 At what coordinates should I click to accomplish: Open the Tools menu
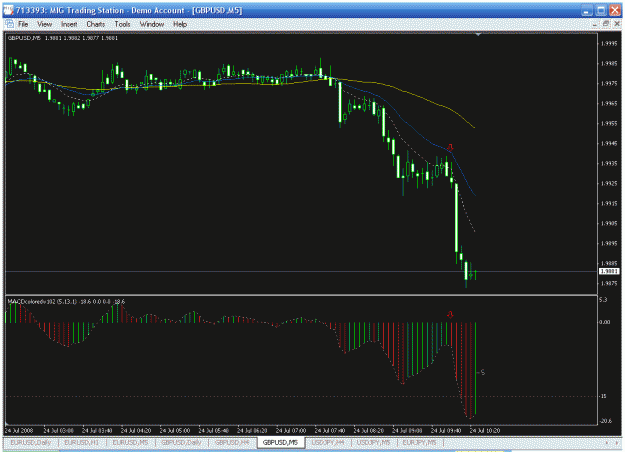pos(122,24)
